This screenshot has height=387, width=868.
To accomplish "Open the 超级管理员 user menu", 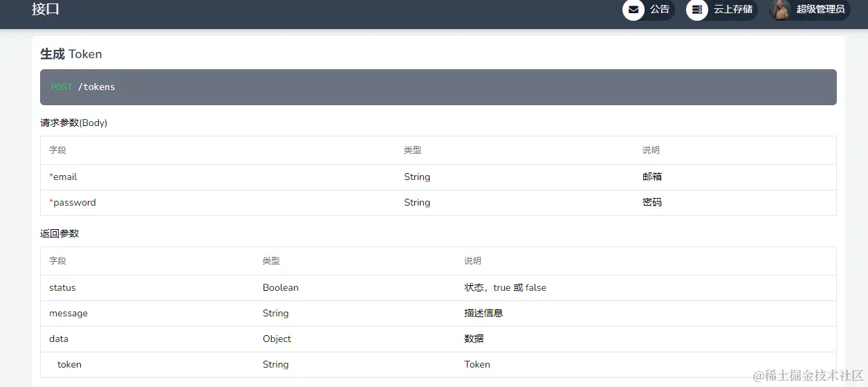I will pyautogui.click(x=810, y=10).
